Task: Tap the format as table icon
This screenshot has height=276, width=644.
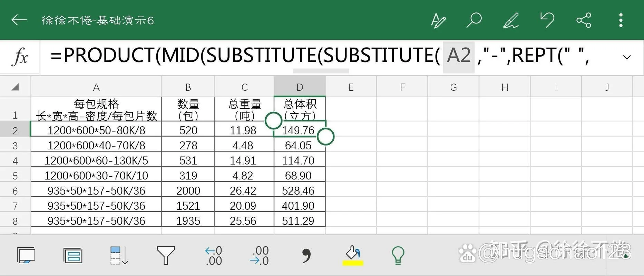Action: pyautogui.click(x=73, y=256)
